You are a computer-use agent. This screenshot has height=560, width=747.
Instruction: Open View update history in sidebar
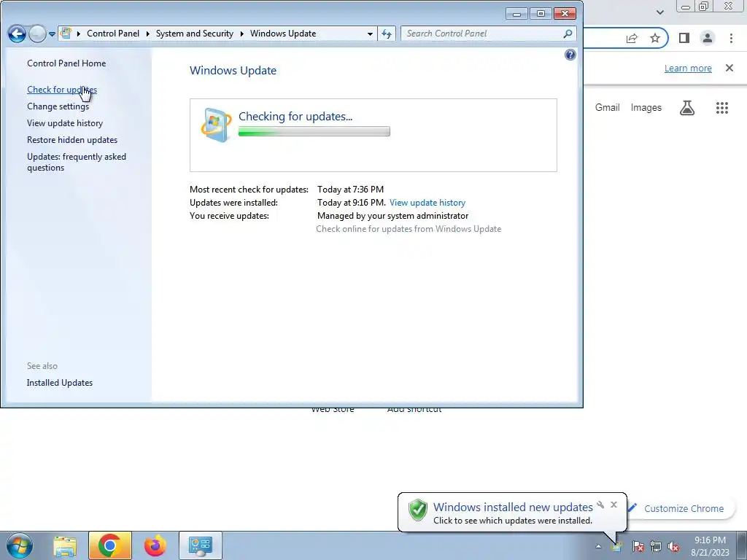pyautogui.click(x=65, y=122)
